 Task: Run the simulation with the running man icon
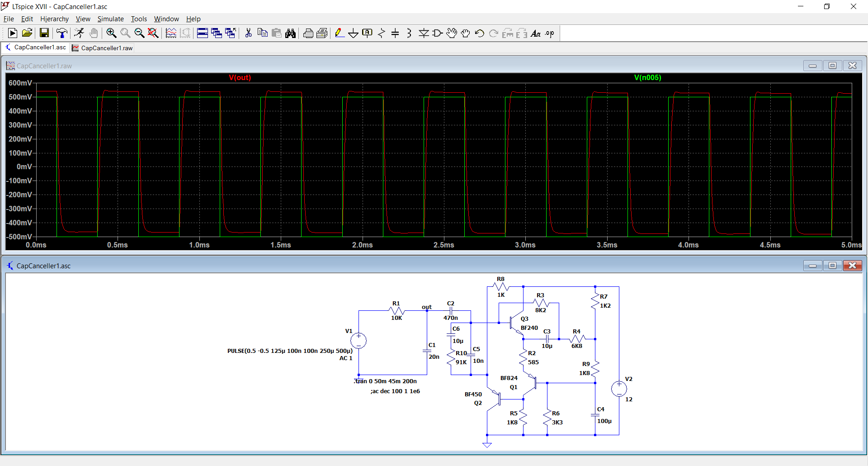coord(79,33)
